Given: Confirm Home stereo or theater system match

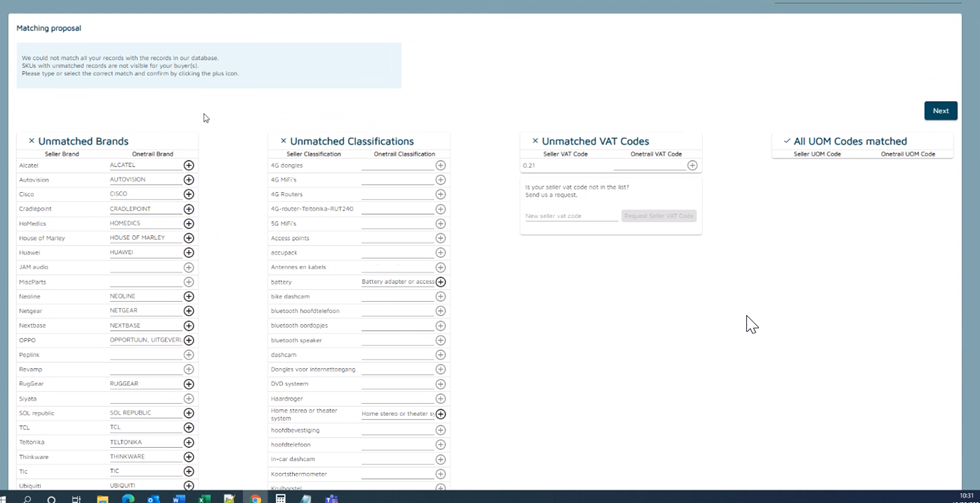Looking at the screenshot, I should point(440,414).
